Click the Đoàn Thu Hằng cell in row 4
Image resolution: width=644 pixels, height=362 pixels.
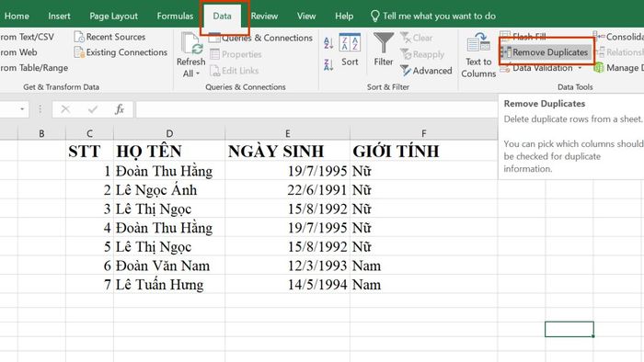[169, 228]
